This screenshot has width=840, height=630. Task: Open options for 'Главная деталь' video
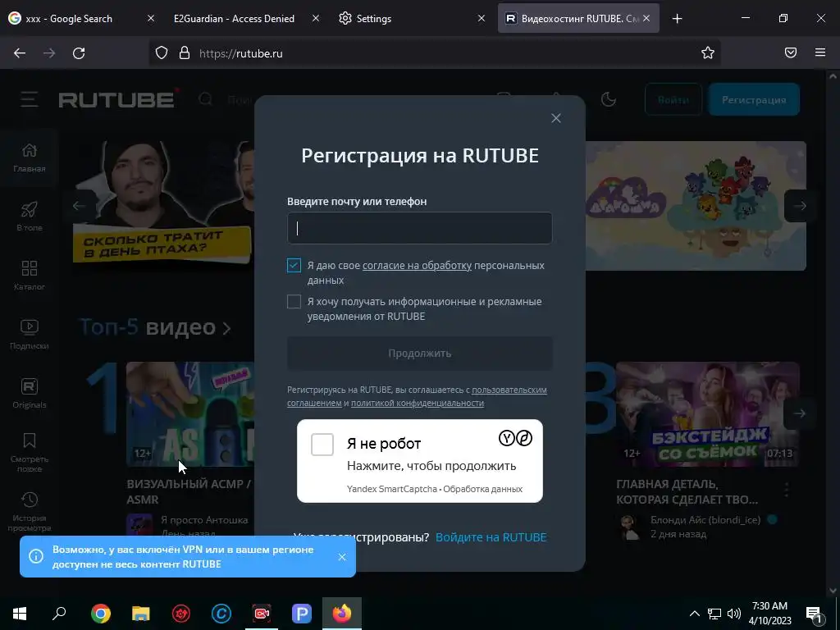click(x=787, y=490)
